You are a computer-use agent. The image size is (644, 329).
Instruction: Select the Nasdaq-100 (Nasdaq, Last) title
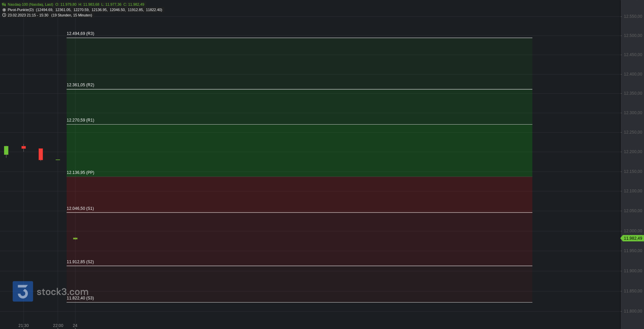[x=31, y=4]
